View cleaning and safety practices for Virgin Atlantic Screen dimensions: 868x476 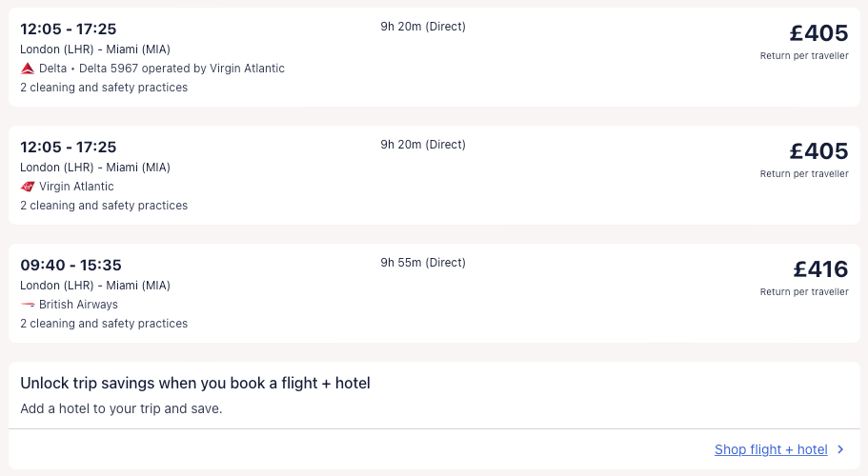pyautogui.click(x=104, y=206)
